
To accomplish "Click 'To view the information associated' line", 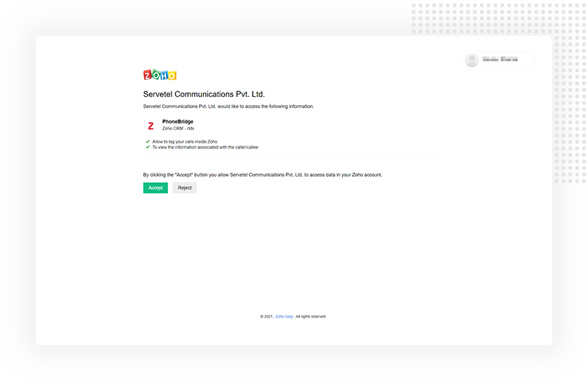I will 205,147.
